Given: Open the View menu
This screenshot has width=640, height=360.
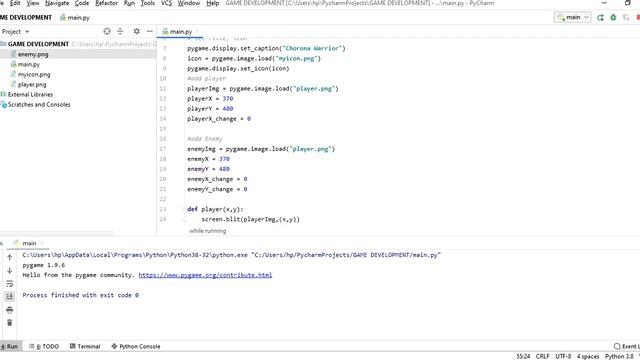Looking at the screenshot, I should pyautogui.click(x=33, y=3).
